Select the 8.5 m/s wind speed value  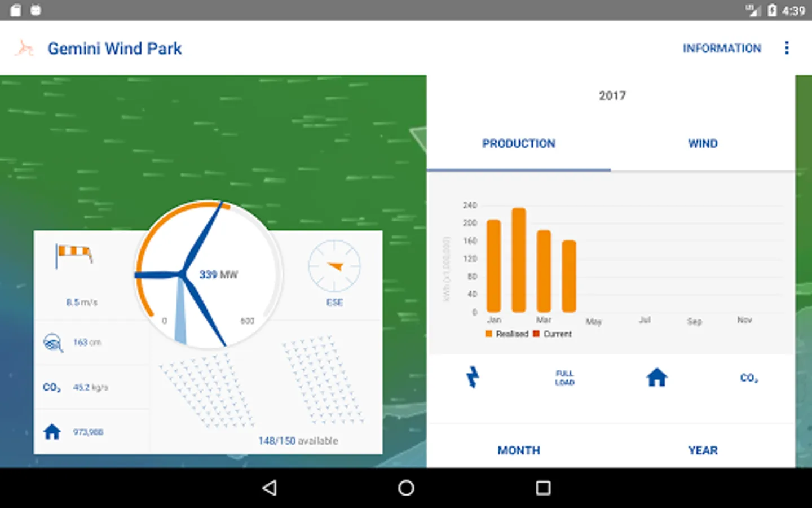(x=82, y=303)
